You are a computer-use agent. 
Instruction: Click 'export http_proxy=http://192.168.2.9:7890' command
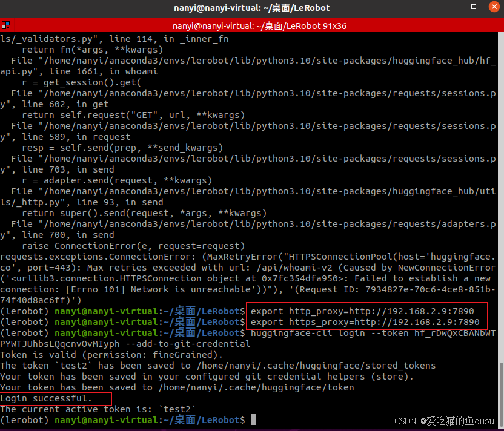tap(362, 311)
